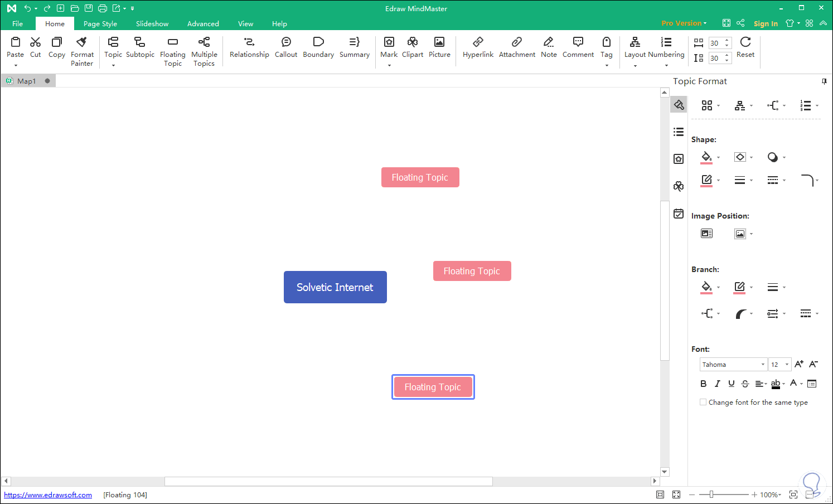Increase the font size with A+

tap(799, 364)
